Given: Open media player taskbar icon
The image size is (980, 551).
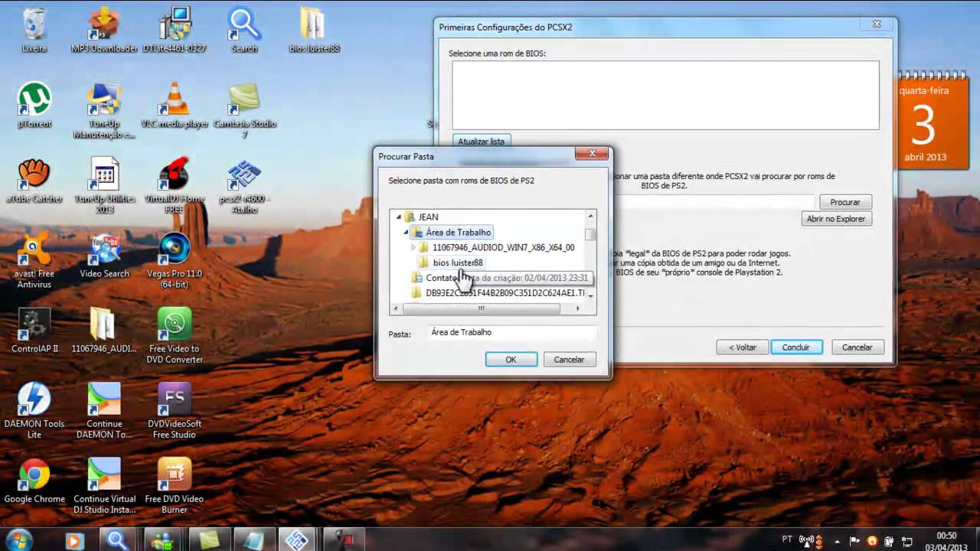Looking at the screenshot, I should click(74, 540).
